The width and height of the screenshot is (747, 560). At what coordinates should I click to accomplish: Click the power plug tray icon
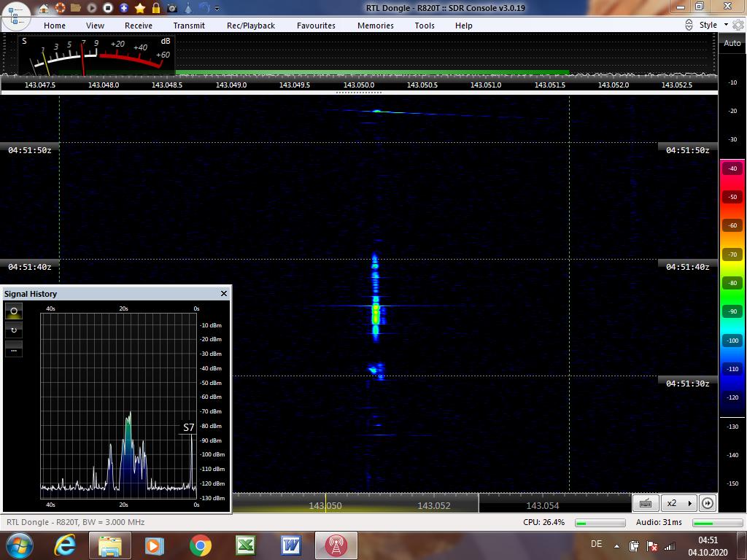coord(634,545)
